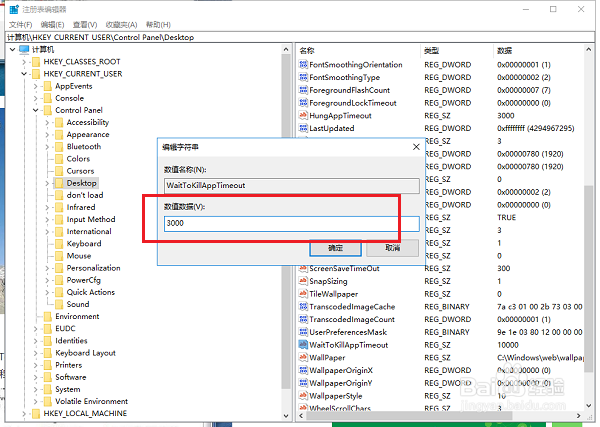Click the TranscodedImageCount value icon

(303, 319)
